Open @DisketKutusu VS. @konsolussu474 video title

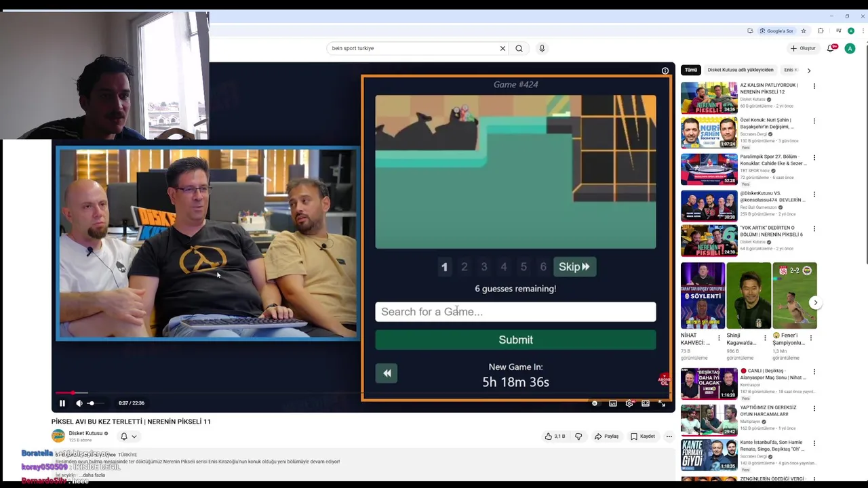pyautogui.click(x=772, y=197)
